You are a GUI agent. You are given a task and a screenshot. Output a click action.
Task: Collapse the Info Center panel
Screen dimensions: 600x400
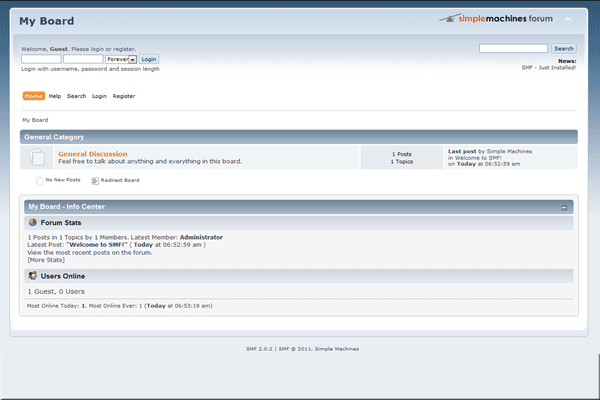564,207
